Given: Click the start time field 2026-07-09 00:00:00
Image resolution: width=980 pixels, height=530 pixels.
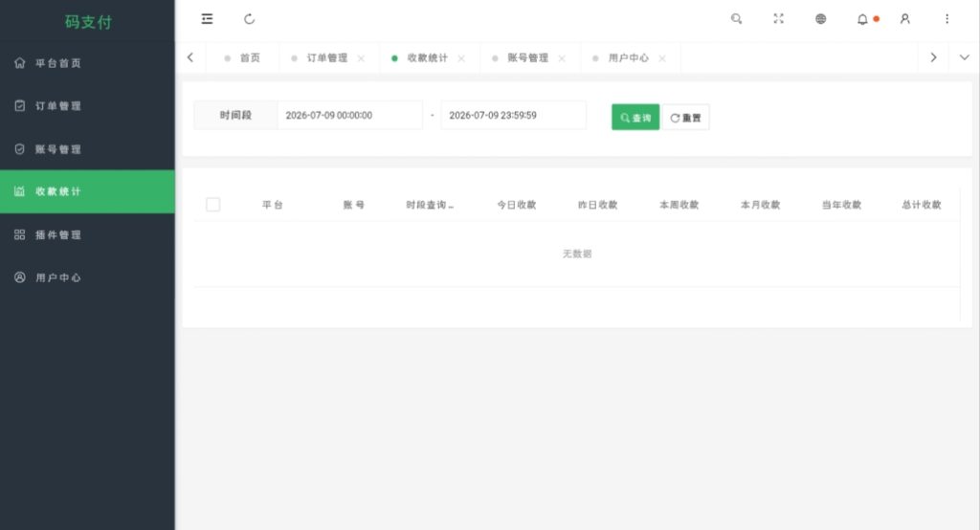Looking at the screenshot, I should pyautogui.click(x=350, y=115).
